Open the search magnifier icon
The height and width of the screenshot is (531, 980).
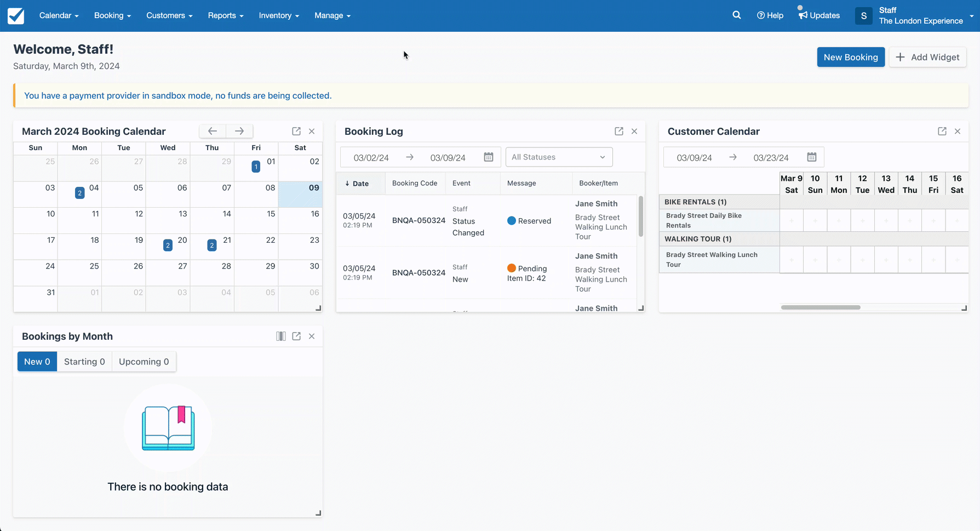737,15
